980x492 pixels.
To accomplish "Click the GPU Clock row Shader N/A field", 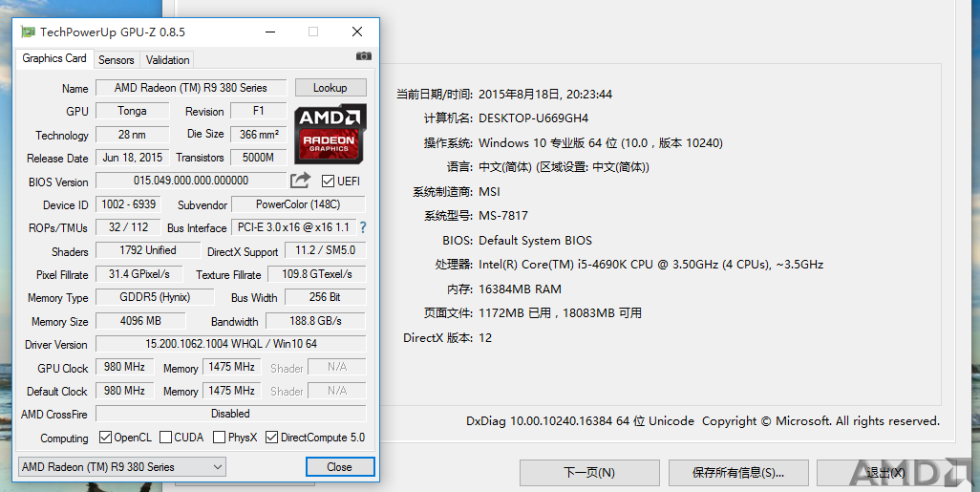I will (337, 367).
